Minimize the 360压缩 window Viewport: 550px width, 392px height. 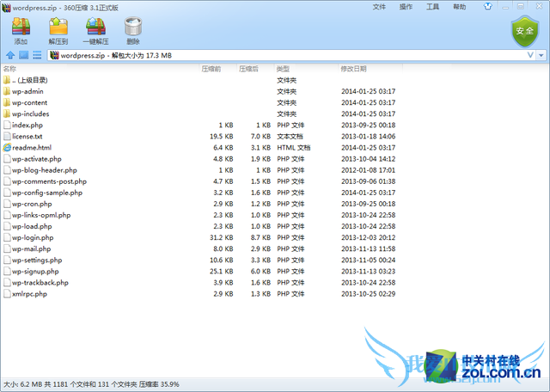click(x=505, y=7)
